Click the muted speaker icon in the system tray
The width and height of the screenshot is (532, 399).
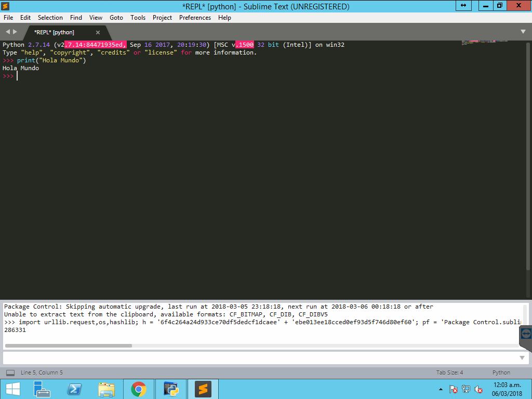(478, 390)
